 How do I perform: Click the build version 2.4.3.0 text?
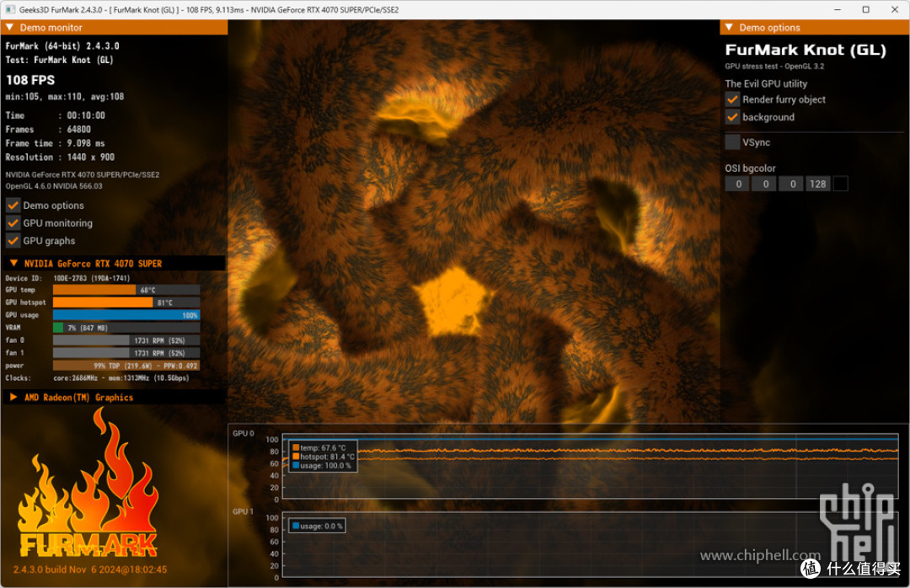click(90, 569)
